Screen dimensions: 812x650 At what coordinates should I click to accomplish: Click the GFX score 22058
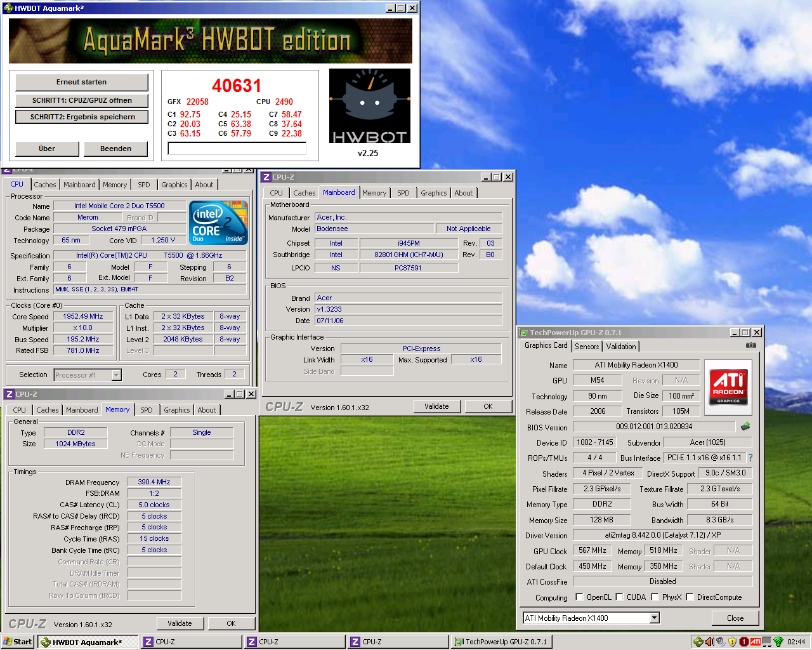(197, 102)
